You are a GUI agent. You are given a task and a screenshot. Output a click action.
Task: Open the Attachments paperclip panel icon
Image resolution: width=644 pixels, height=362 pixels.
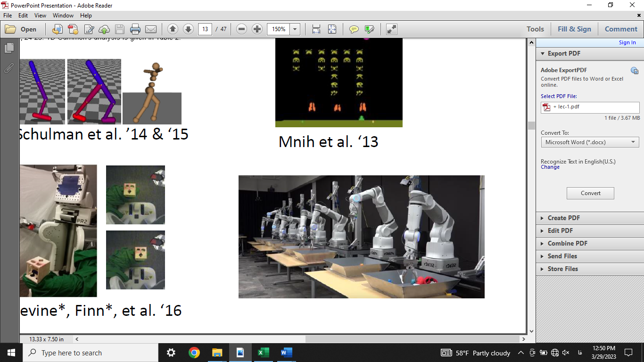pos(9,68)
